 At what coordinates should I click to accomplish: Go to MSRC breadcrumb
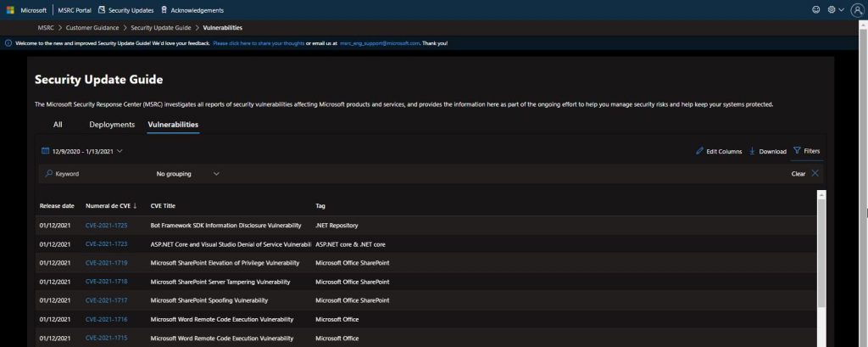point(46,28)
